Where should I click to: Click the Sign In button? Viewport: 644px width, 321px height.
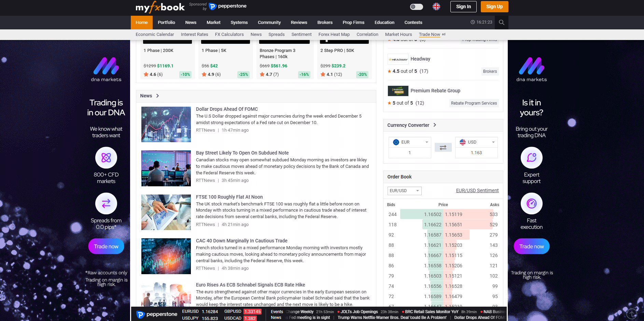coord(463,6)
